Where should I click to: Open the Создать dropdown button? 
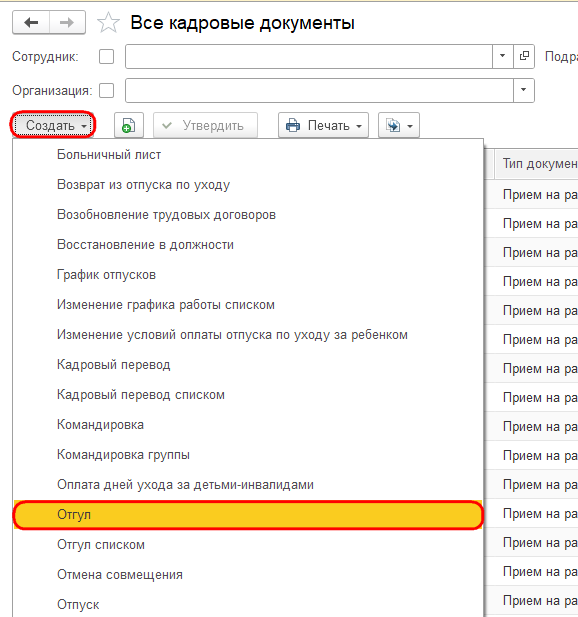(x=53, y=126)
